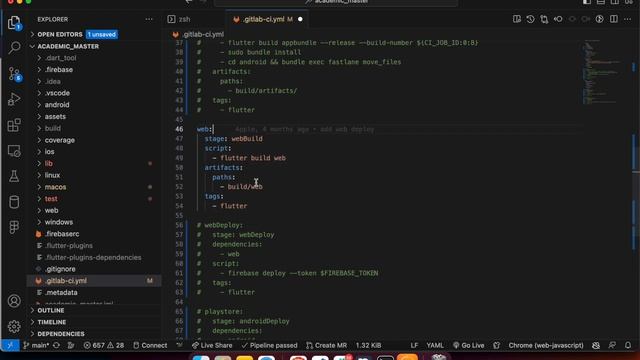Click the .gitlab-ci.yml breadcrumb
Image resolution: width=640 pixels, height=360 pixels.
(203, 34)
